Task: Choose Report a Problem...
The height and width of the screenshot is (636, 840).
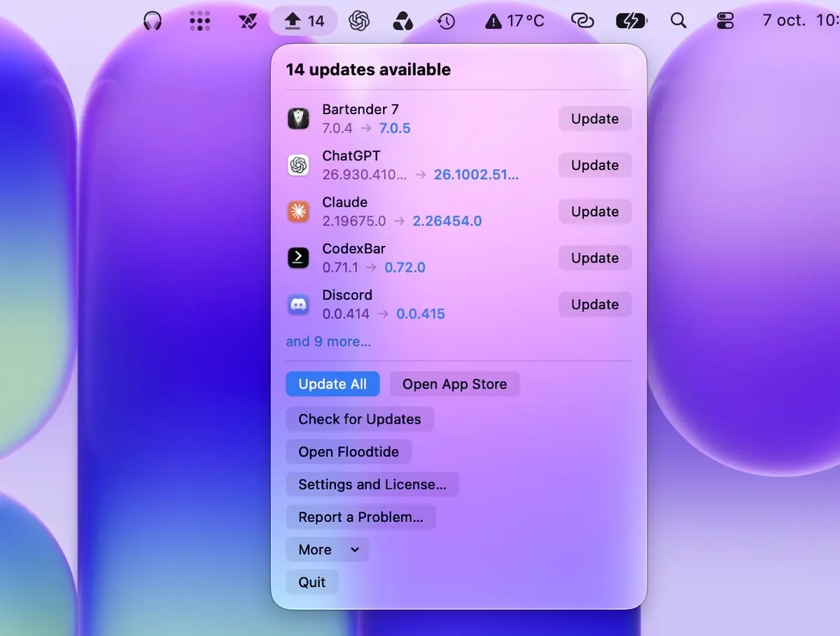Action: [361, 517]
